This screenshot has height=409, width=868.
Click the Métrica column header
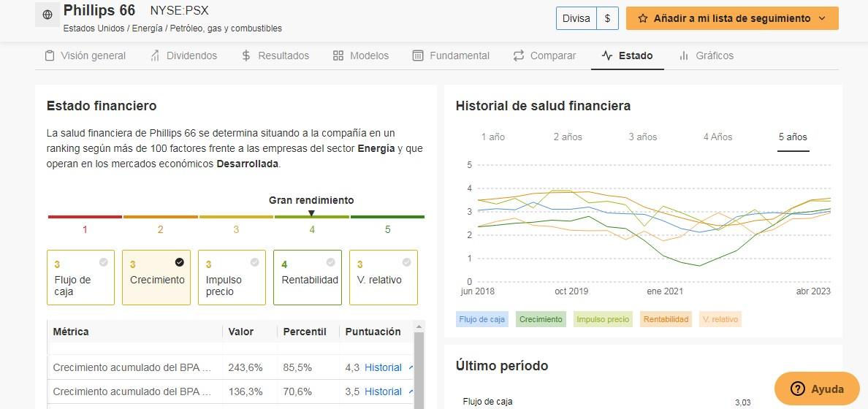[x=71, y=332]
